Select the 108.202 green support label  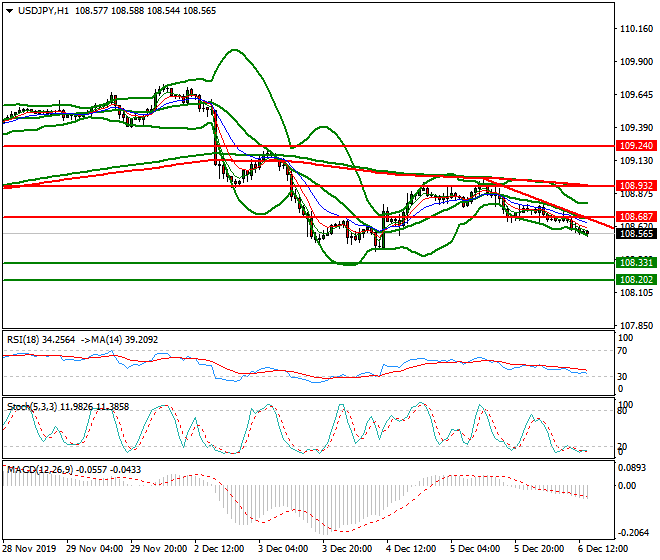pyautogui.click(x=636, y=280)
